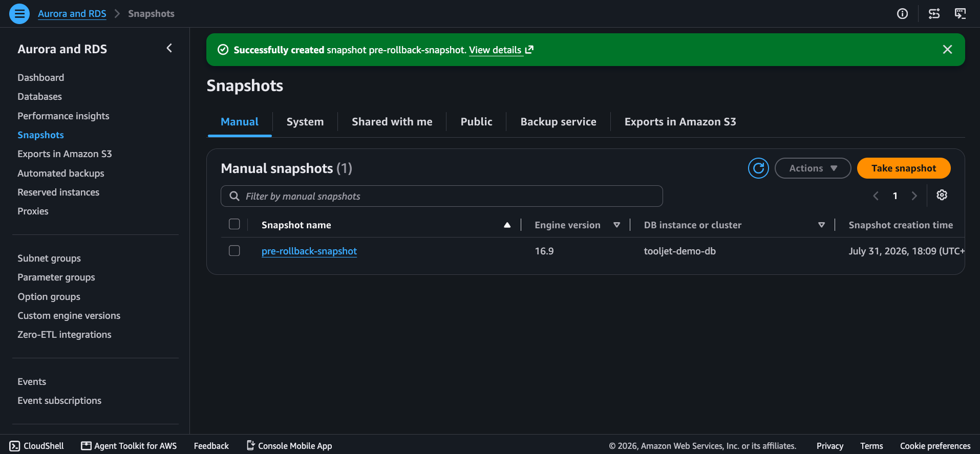Open sidebar Exports in Amazon S3 link

[x=65, y=154]
